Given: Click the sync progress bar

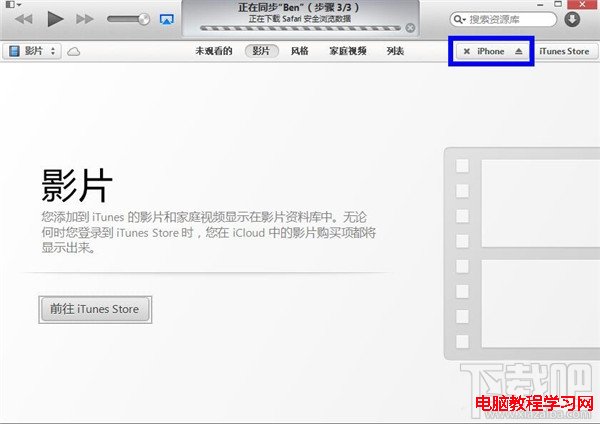Looking at the screenshot, I should coord(300,28).
